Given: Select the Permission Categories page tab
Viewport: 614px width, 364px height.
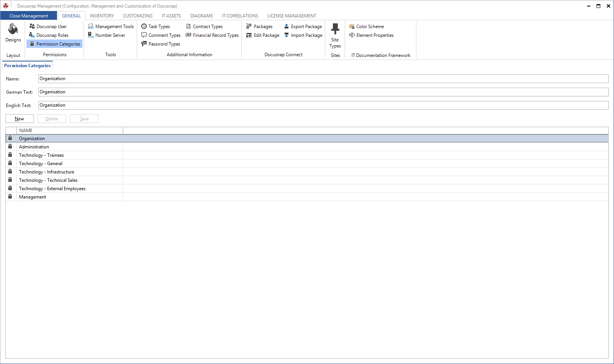Looking at the screenshot, I should (27, 66).
